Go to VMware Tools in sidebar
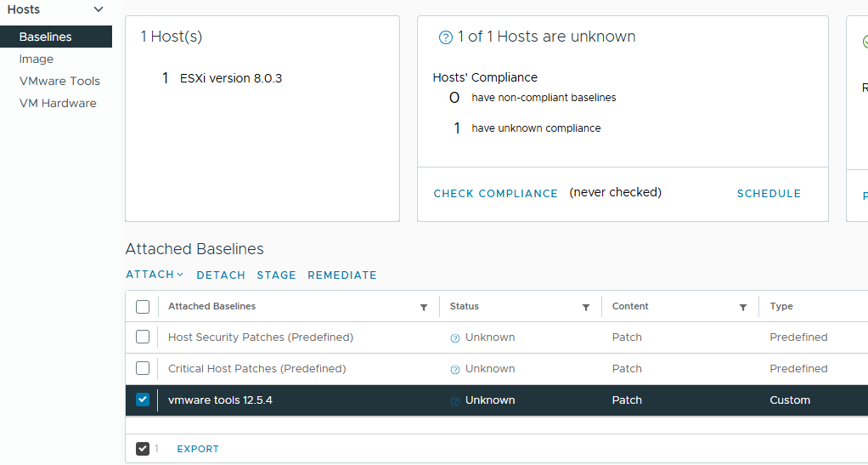Screen dimensions: 868x465 click(59, 82)
